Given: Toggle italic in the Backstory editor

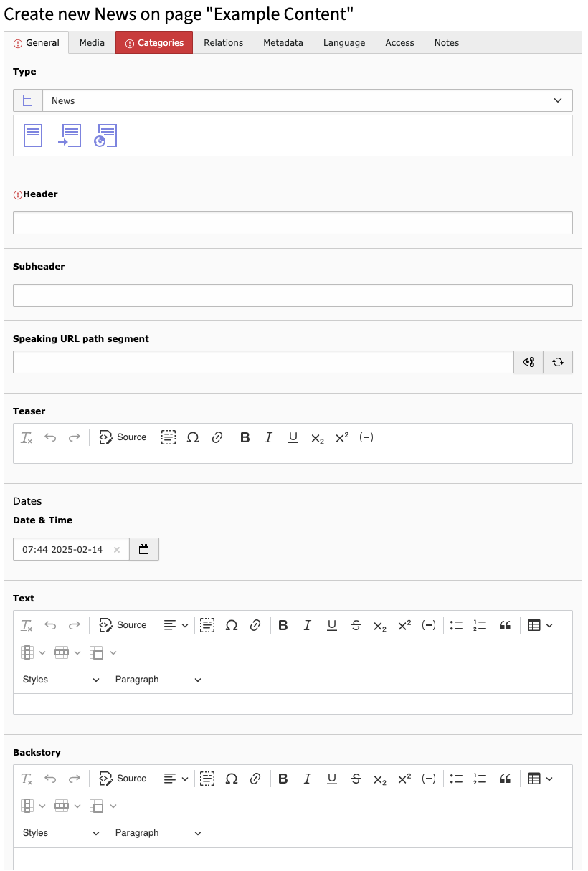Looking at the screenshot, I should [308, 779].
